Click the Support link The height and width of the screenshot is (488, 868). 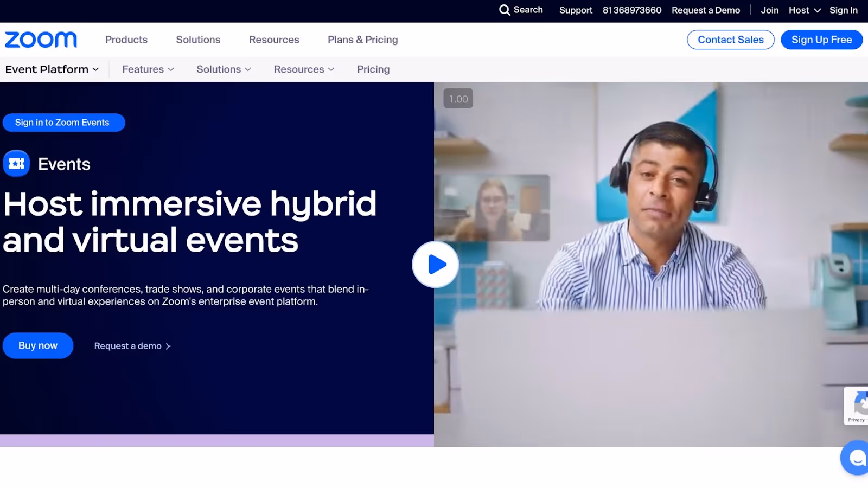tap(576, 10)
